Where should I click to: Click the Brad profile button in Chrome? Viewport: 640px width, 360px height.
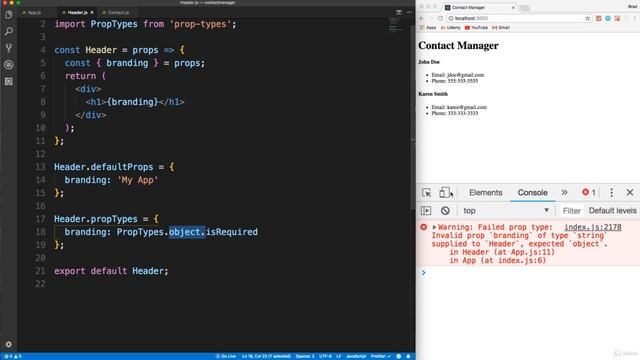click(x=632, y=7)
